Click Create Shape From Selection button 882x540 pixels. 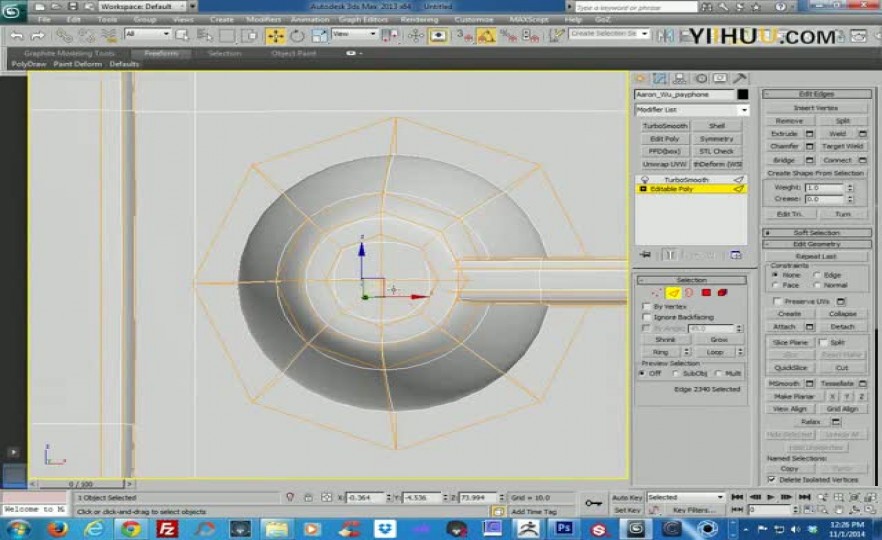tap(815, 173)
